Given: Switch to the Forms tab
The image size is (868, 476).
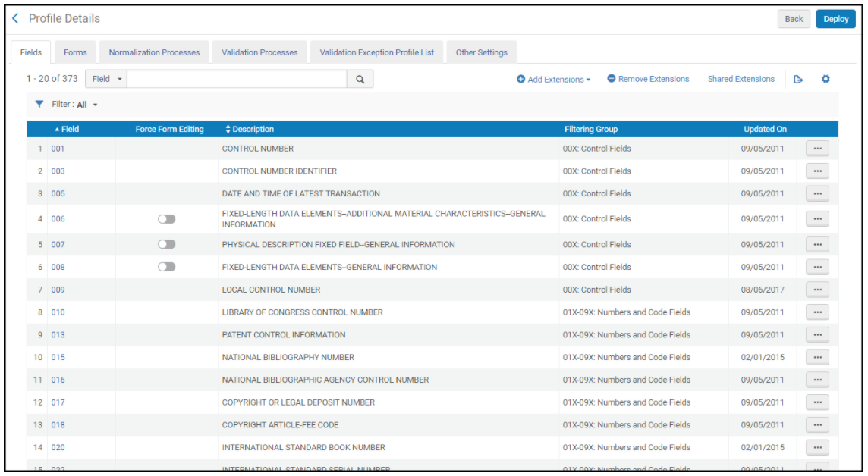Looking at the screenshot, I should point(75,52).
